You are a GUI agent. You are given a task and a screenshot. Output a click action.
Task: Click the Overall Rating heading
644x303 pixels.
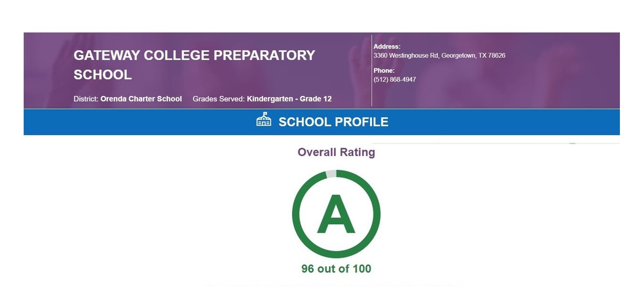336,152
